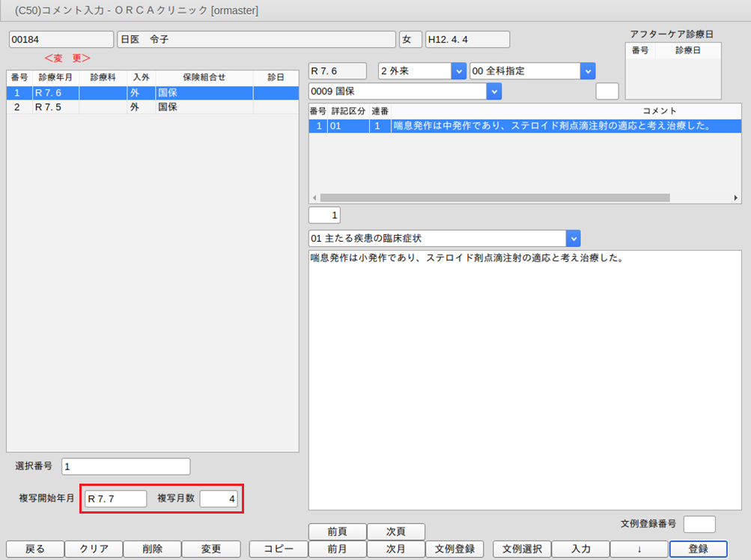Open the 2 外来 dropdown
The height and width of the screenshot is (560, 751).
[x=458, y=71]
